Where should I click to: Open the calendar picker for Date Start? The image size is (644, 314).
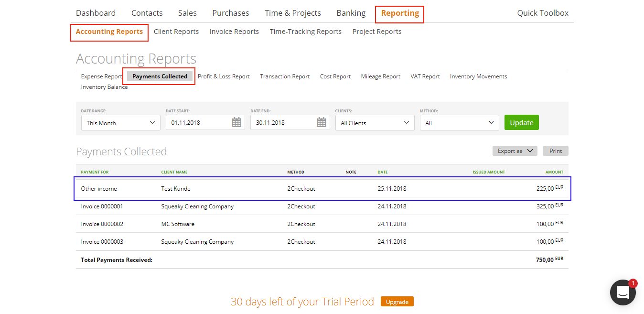pyautogui.click(x=236, y=122)
